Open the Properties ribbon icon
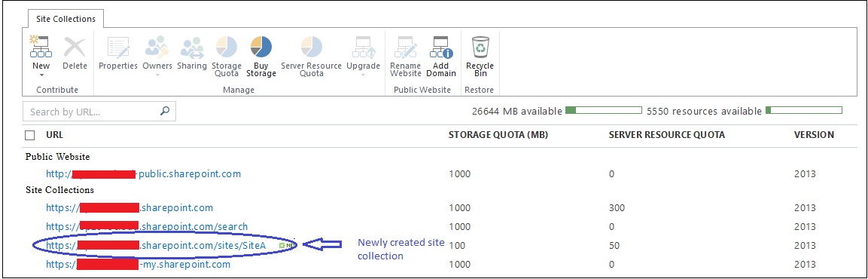This screenshot has height=279, width=868. click(x=118, y=48)
